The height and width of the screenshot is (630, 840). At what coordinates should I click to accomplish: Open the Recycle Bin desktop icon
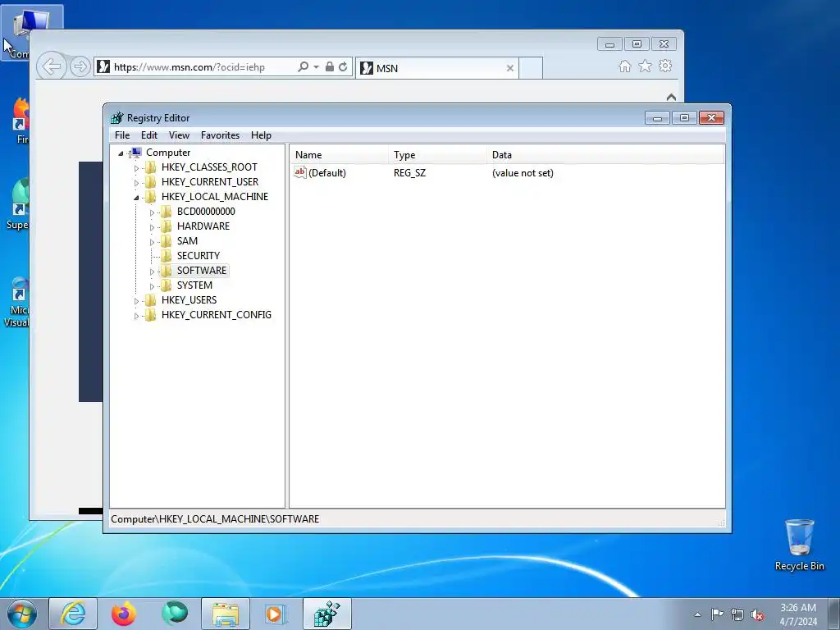(x=799, y=545)
